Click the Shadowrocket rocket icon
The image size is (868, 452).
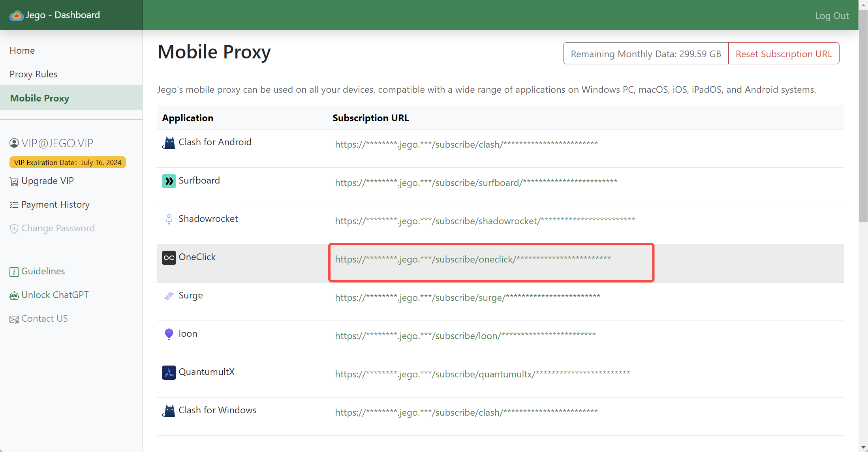pyautogui.click(x=169, y=219)
